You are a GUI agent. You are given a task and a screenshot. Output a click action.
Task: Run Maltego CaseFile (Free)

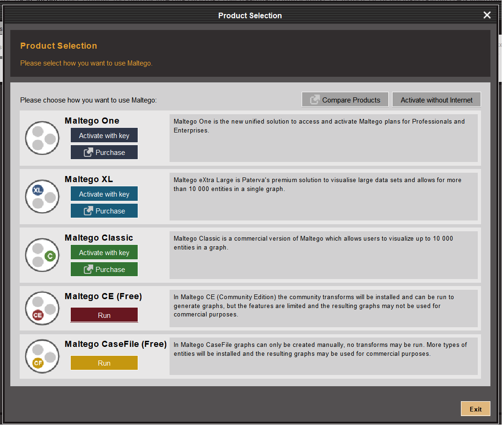pos(104,363)
